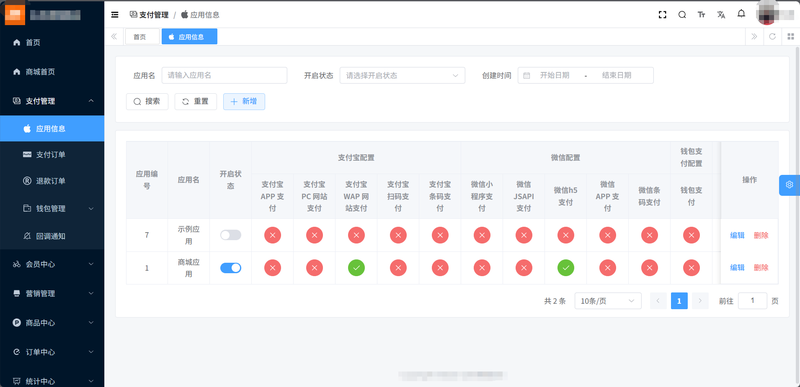Open 支付订单 sidebar item
800x387 pixels.
[52, 154]
